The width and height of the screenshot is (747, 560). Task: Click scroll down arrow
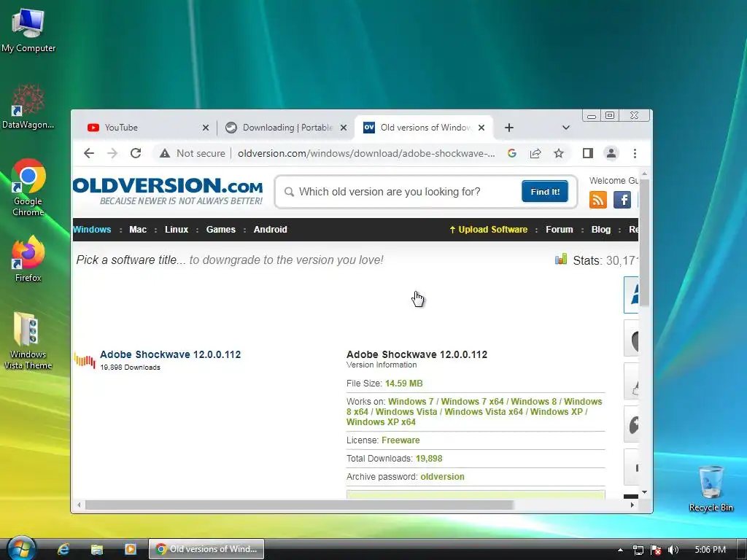tap(644, 492)
